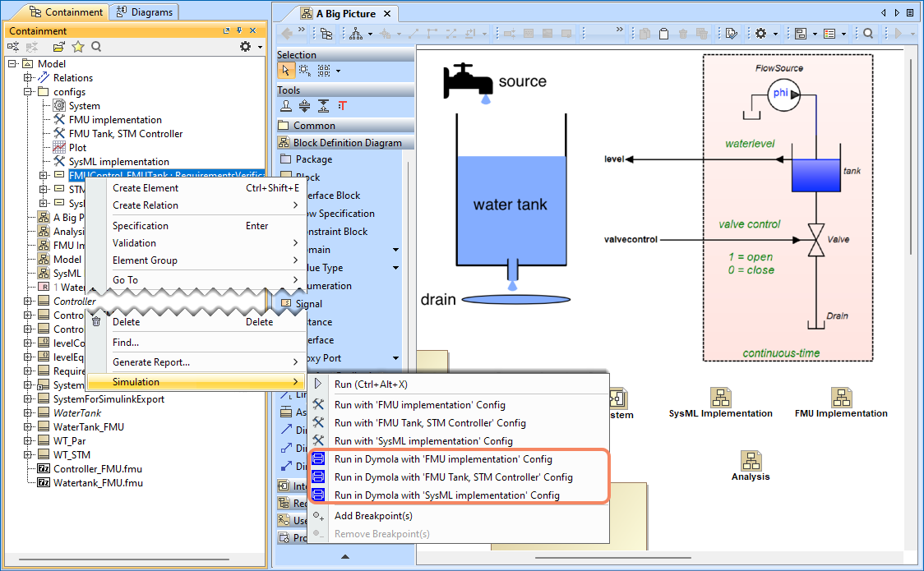The image size is (924, 571).
Task: Pin the Containment panel with the pushpin
Action: click(x=240, y=31)
